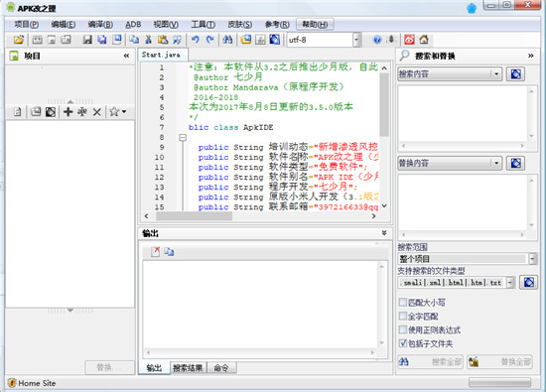Open the 替换内容 dropdown arrow
Image resolution: width=546 pixels, height=392 pixels.
point(496,163)
